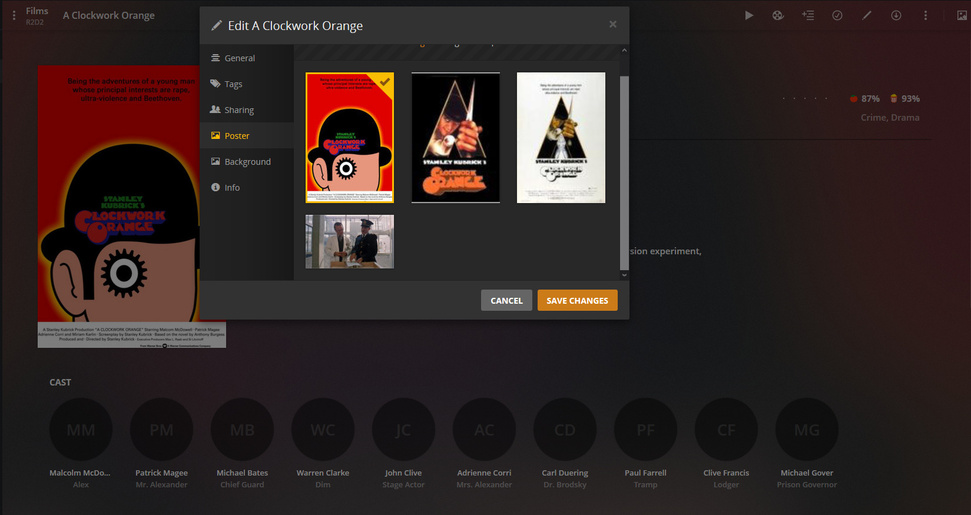Click the PF avatar for Paul Farrell
This screenshot has width=971, height=515.
645,430
